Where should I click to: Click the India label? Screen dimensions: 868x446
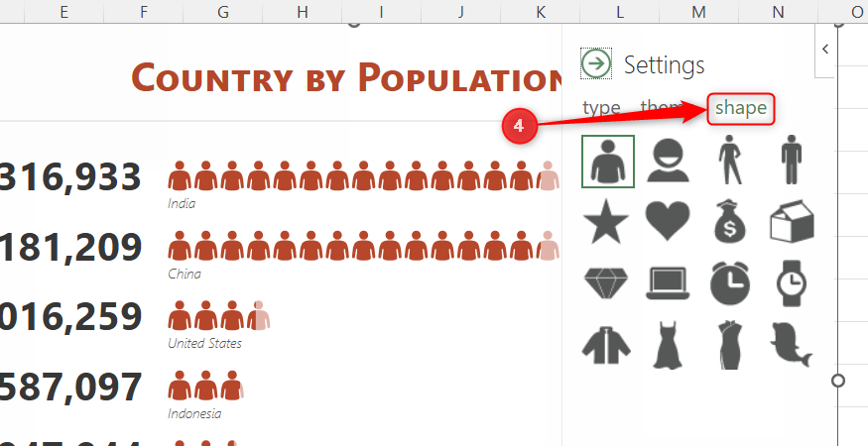click(x=182, y=203)
